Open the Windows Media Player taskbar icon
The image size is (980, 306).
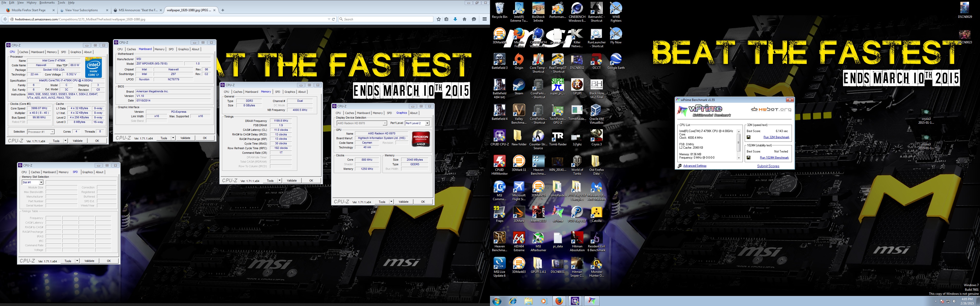tap(543, 301)
